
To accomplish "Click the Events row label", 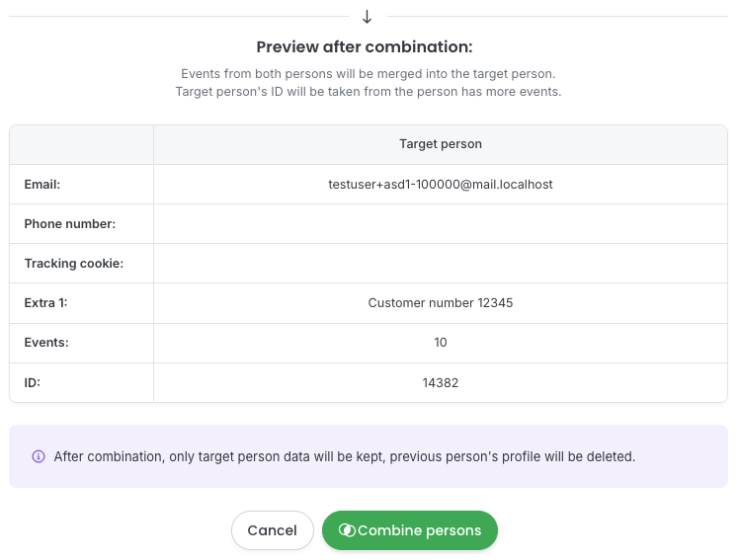I will pyautogui.click(x=46, y=343).
